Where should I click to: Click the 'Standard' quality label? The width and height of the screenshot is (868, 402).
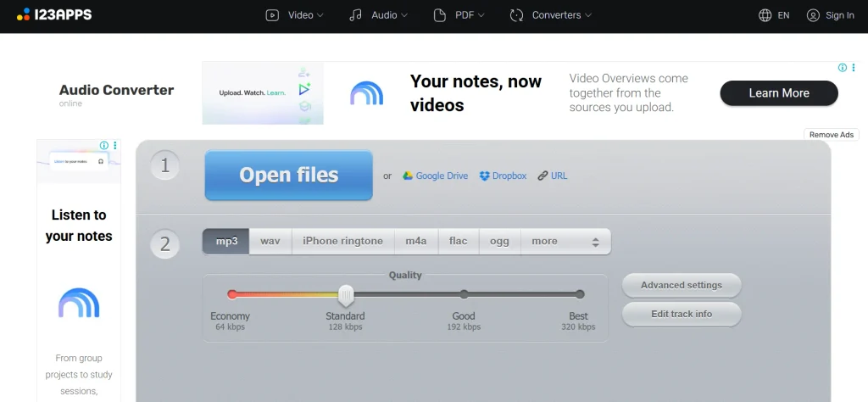pos(345,316)
